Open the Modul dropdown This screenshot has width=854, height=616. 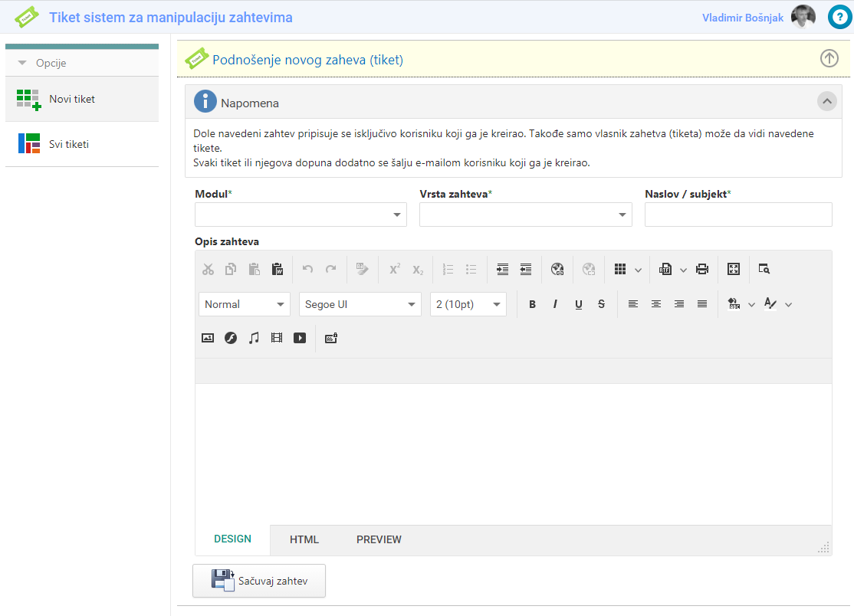[x=301, y=215]
